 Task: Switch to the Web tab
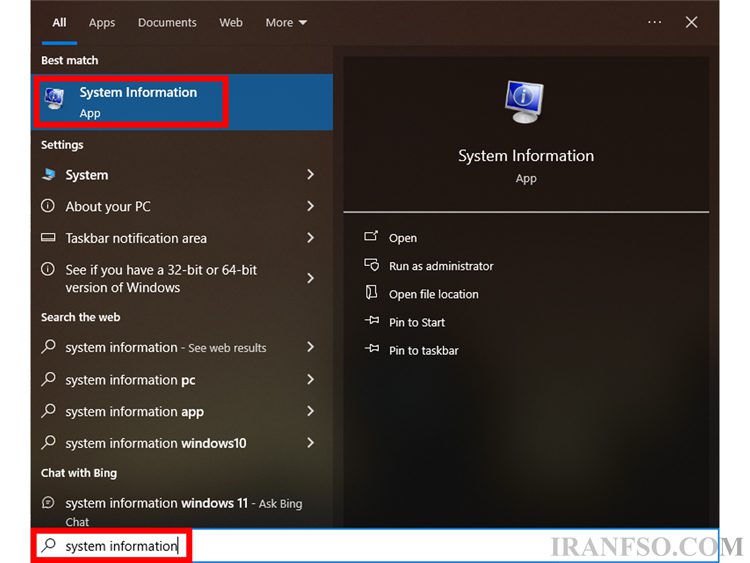click(231, 22)
